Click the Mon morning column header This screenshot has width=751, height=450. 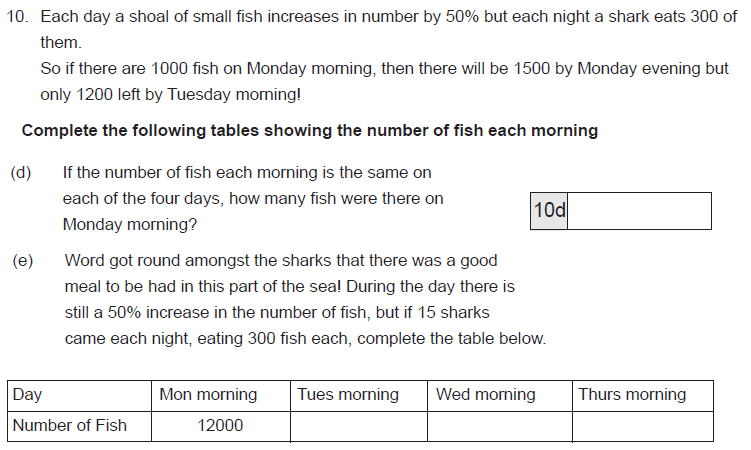[x=221, y=396]
